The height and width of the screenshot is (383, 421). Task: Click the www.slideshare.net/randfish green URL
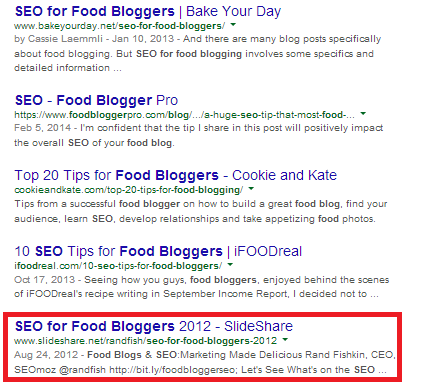click(145, 341)
